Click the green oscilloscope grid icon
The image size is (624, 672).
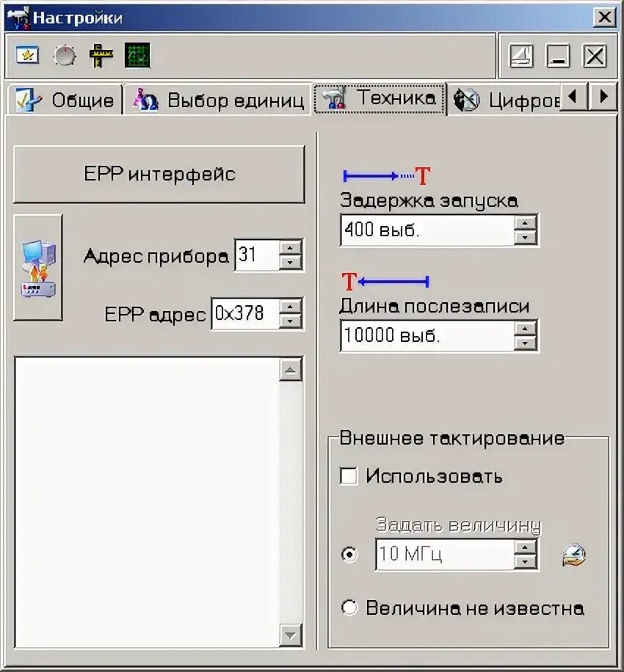click(137, 55)
